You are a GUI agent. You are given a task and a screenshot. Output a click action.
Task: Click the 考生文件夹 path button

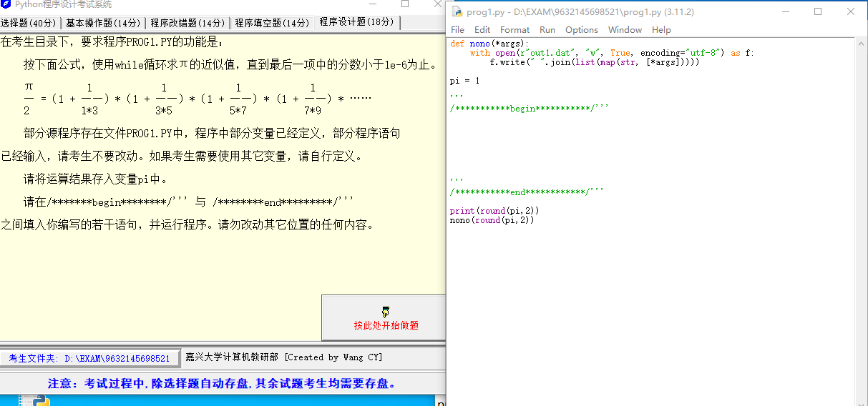click(x=89, y=358)
